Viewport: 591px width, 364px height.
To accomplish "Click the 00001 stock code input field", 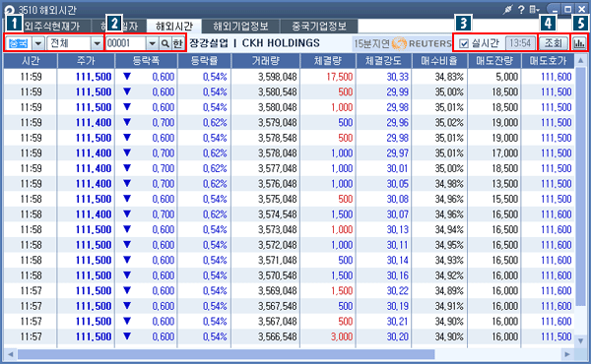I will 125,43.
